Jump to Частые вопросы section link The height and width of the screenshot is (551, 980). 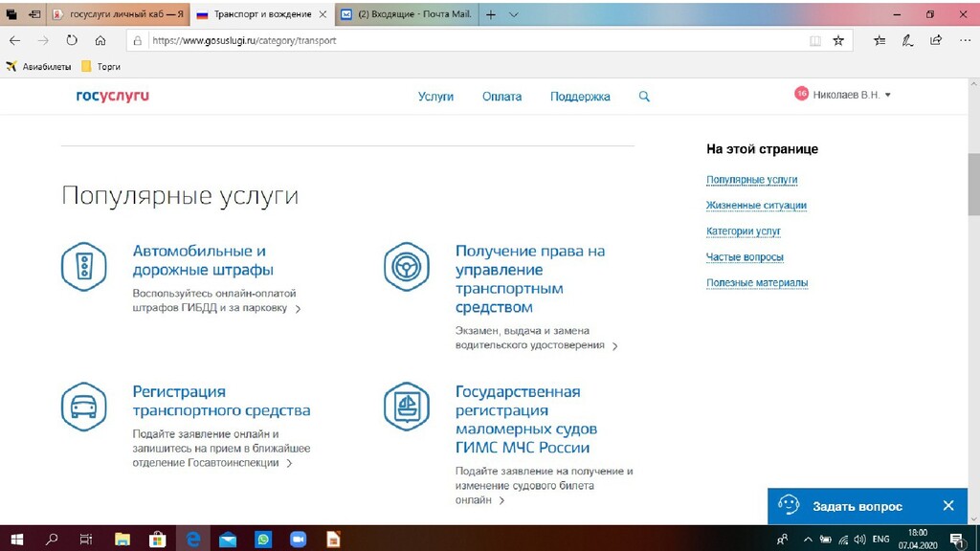tap(745, 257)
